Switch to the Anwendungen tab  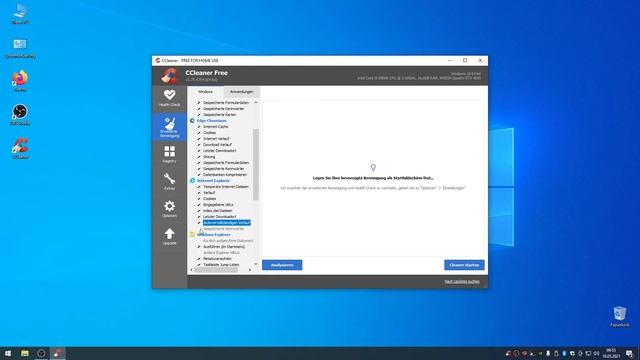242,92
